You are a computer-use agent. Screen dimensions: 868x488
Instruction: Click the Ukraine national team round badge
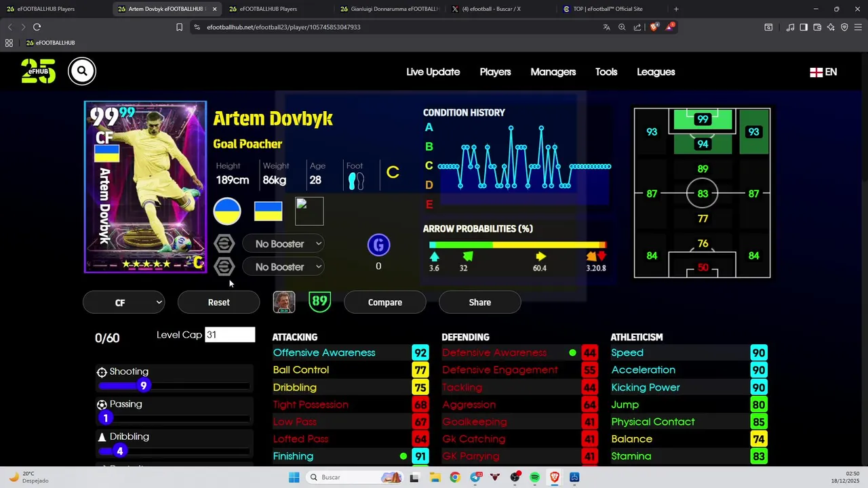click(x=227, y=211)
